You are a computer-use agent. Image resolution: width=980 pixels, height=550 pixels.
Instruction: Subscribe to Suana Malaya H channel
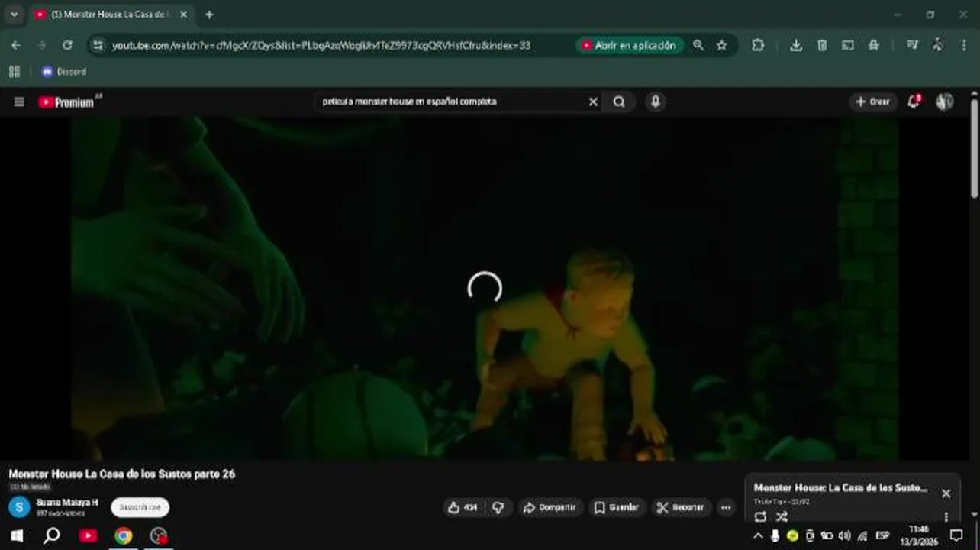tap(140, 507)
